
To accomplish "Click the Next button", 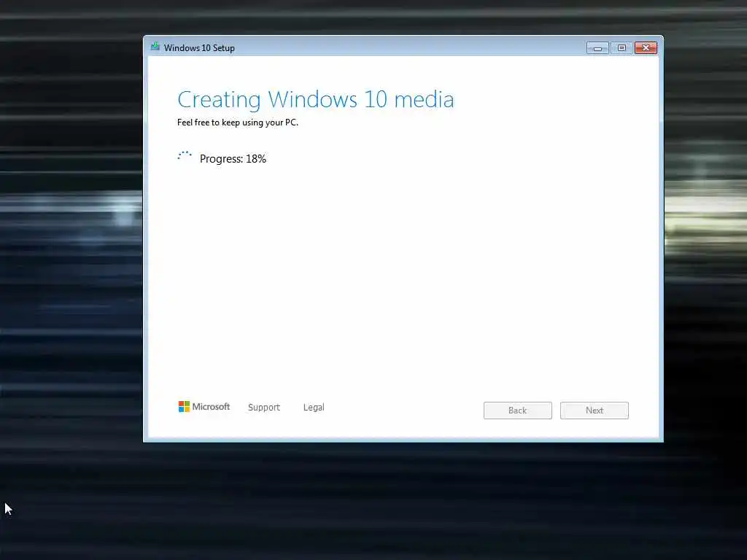I will pos(594,411).
